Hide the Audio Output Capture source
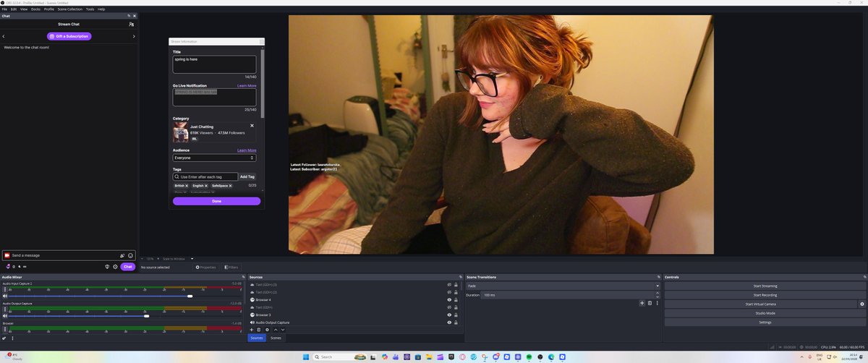Viewport: 868px width, 363px height. (449, 323)
